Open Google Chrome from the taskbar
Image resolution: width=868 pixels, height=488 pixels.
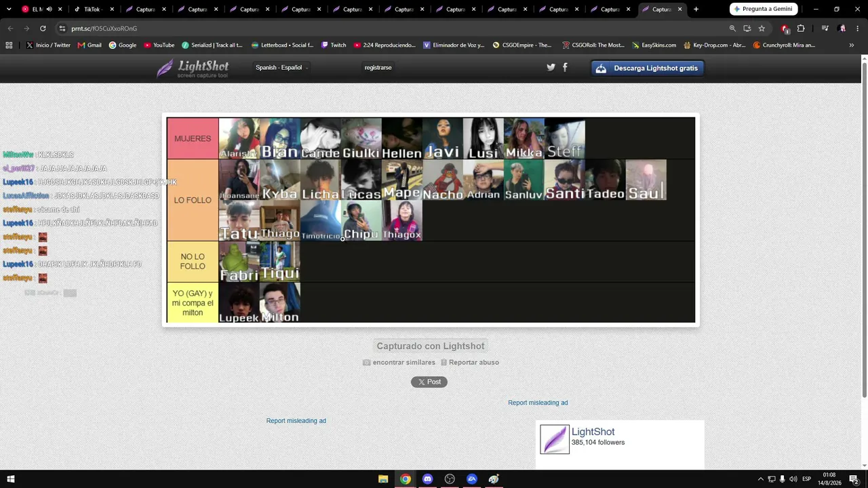point(405,479)
